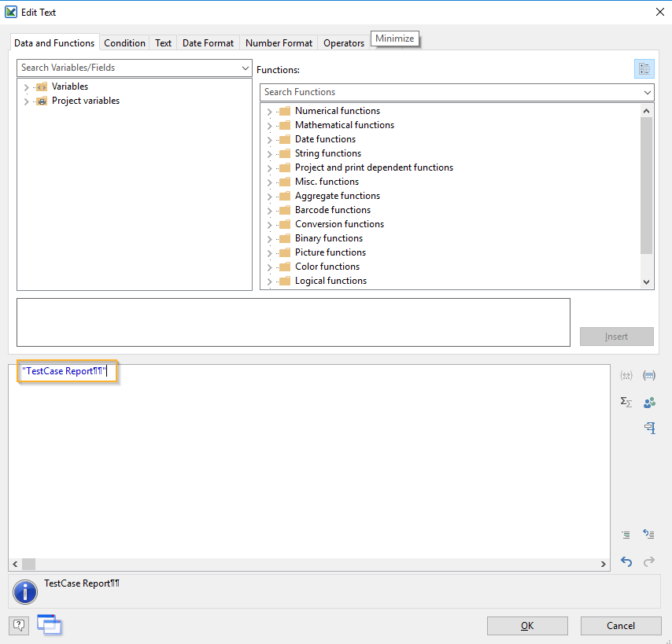Click the Numerical functions folder icon
The height and width of the screenshot is (644, 672).
tap(285, 112)
